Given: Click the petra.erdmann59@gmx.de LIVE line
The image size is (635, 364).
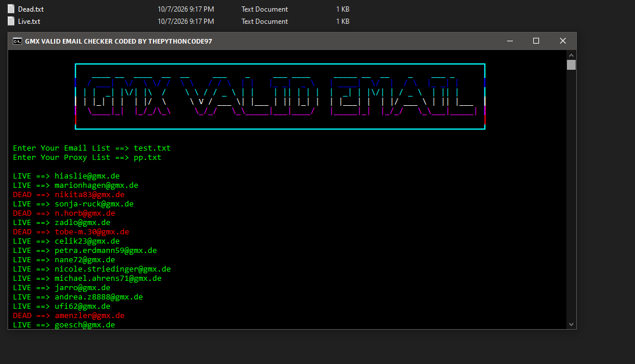Looking at the screenshot, I should pyautogui.click(x=85, y=250).
